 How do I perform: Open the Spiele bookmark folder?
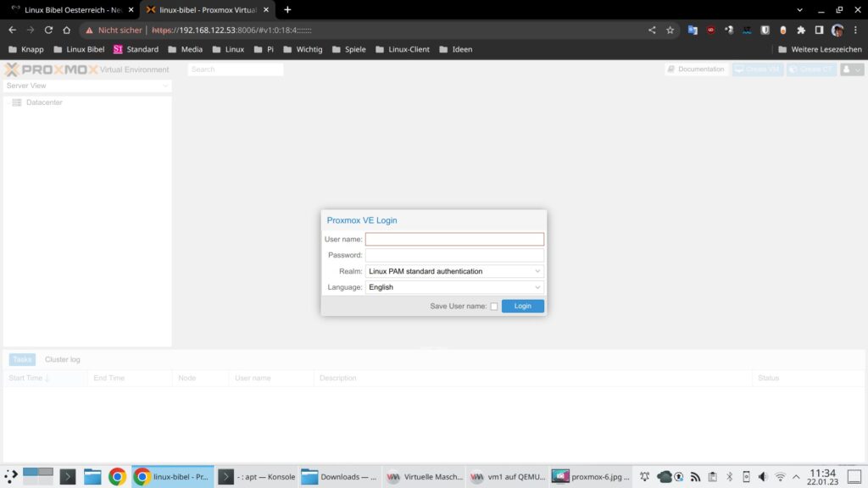[x=348, y=49]
